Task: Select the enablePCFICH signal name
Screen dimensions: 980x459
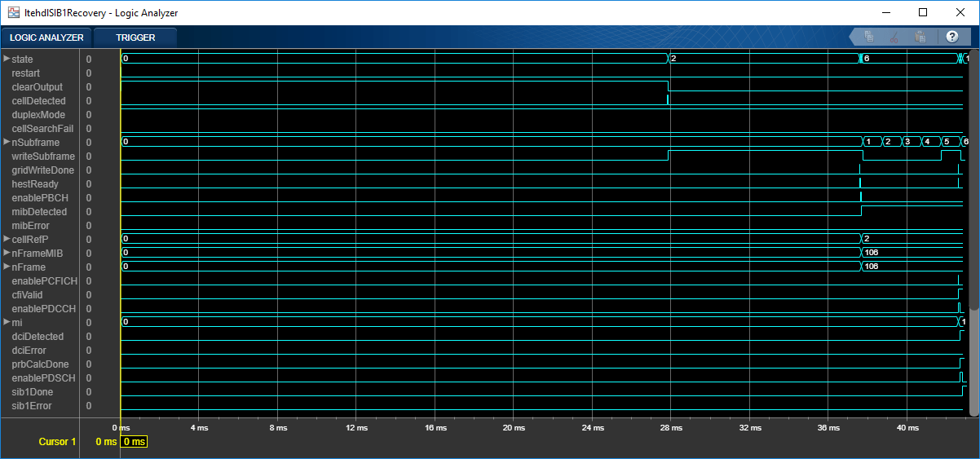Action: pyautogui.click(x=44, y=281)
